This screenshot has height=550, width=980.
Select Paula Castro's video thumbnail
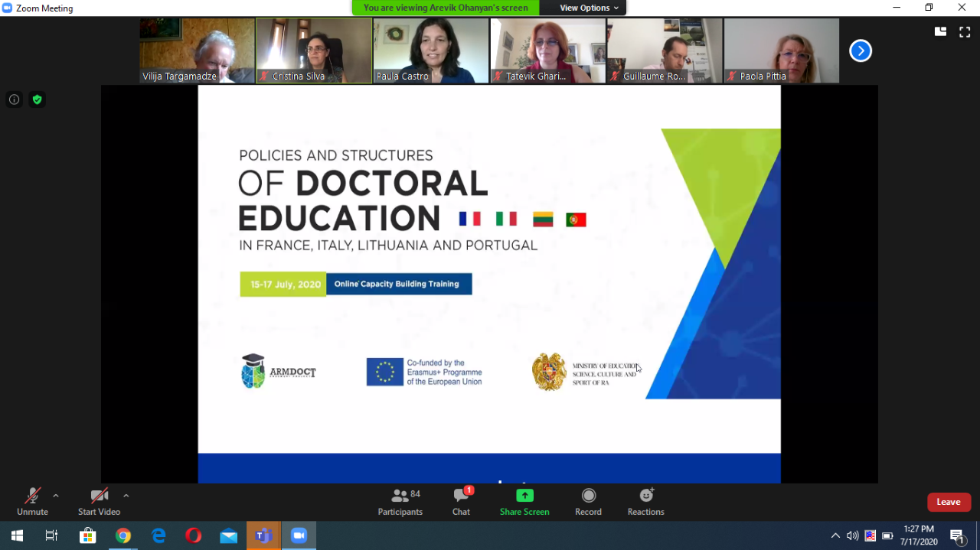pos(431,50)
